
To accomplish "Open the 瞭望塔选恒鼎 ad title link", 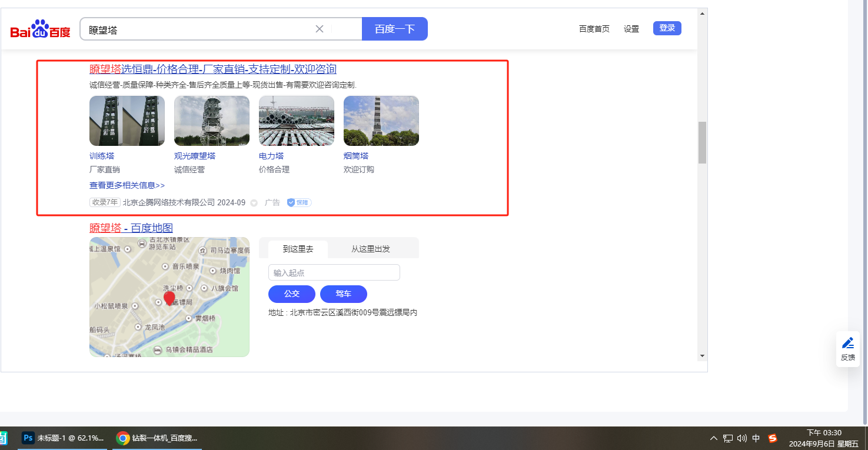I will 213,69.
